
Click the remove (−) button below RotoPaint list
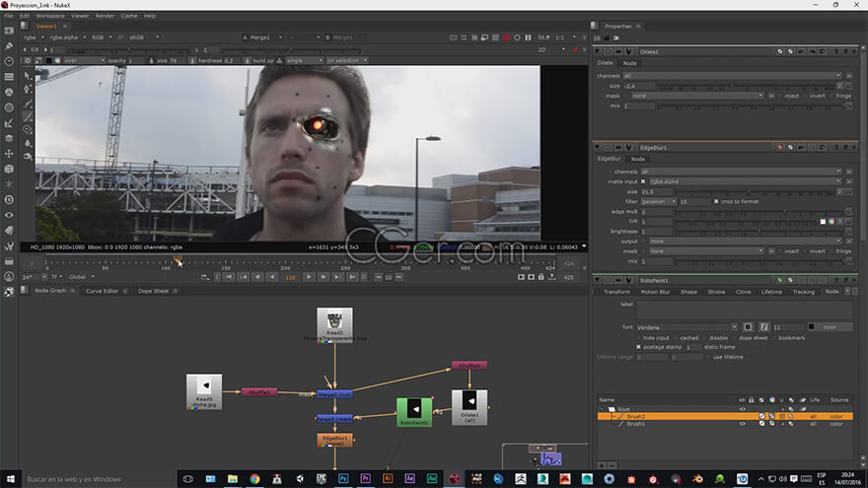(612, 465)
